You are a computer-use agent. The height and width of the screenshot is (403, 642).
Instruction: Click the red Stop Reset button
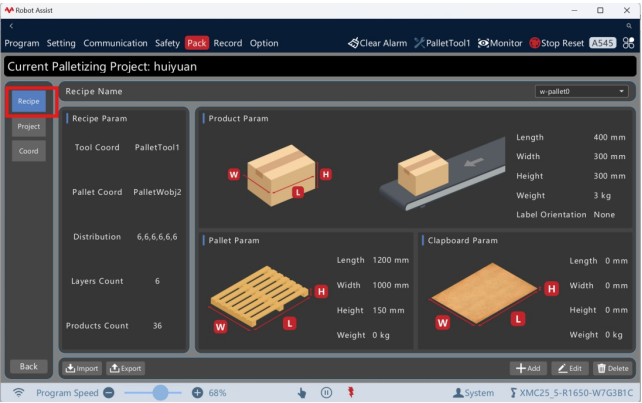click(x=557, y=43)
